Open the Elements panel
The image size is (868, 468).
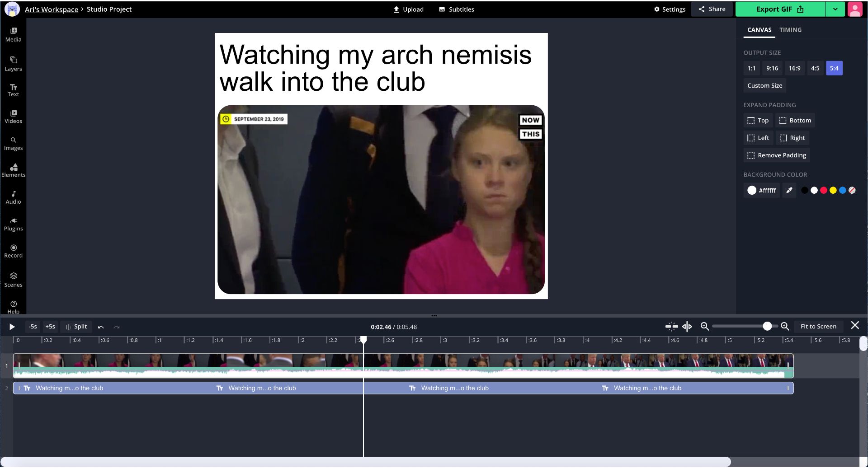(x=13, y=170)
